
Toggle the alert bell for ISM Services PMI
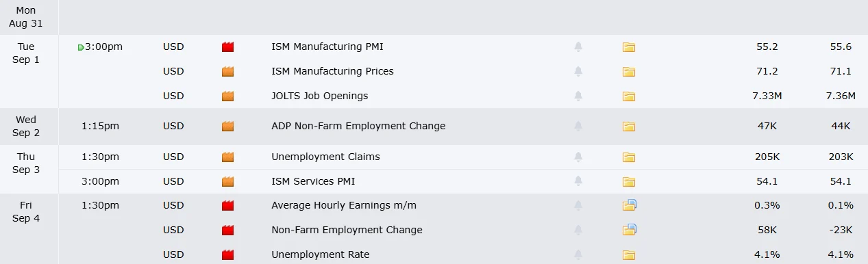(578, 181)
